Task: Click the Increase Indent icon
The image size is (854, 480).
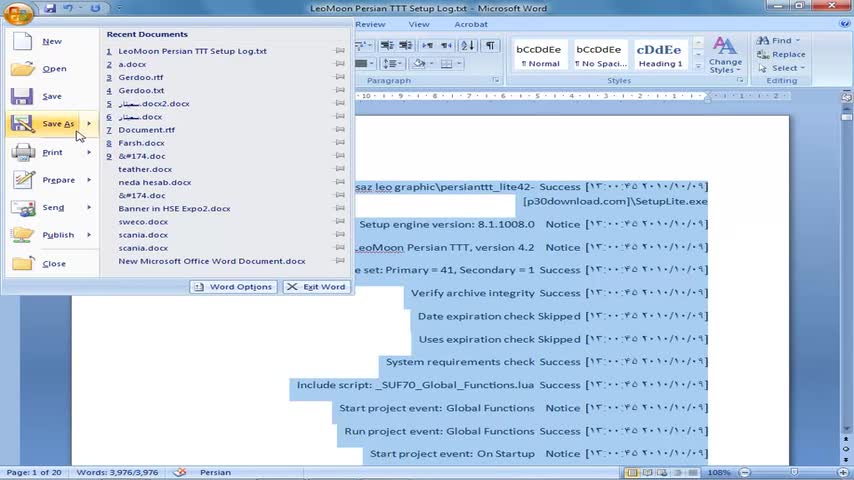Action: (x=405, y=45)
